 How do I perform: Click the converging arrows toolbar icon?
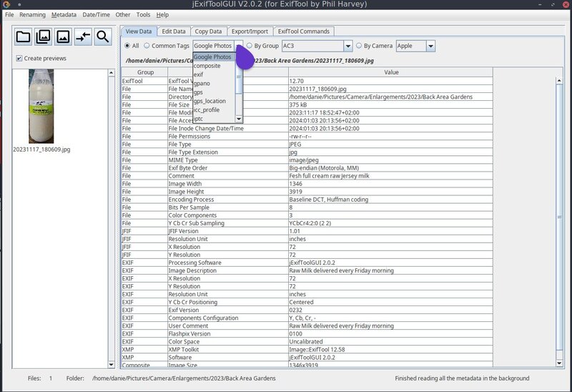tap(83, 36)
